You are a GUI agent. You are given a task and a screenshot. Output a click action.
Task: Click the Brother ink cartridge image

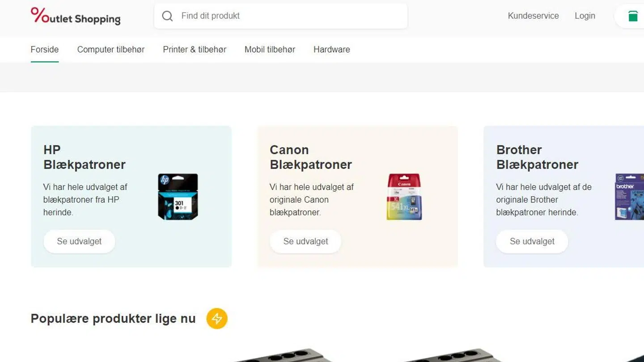point(628,197)
